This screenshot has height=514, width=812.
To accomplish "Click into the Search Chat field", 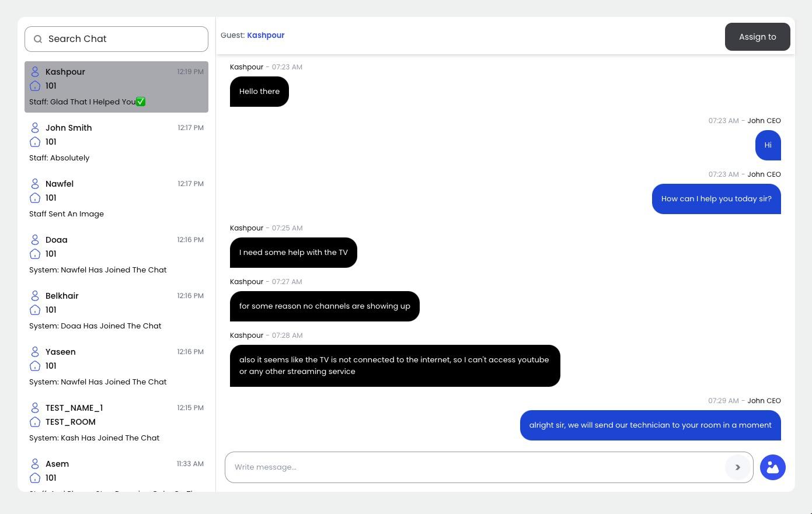I will click(x=123, y=39).
